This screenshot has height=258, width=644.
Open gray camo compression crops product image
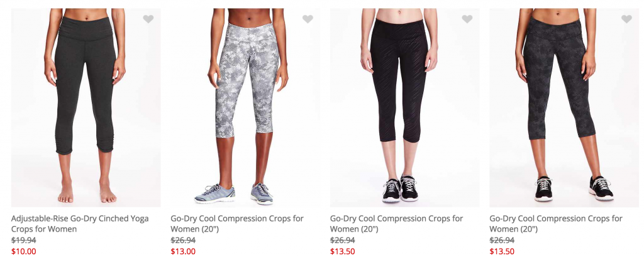245,107
